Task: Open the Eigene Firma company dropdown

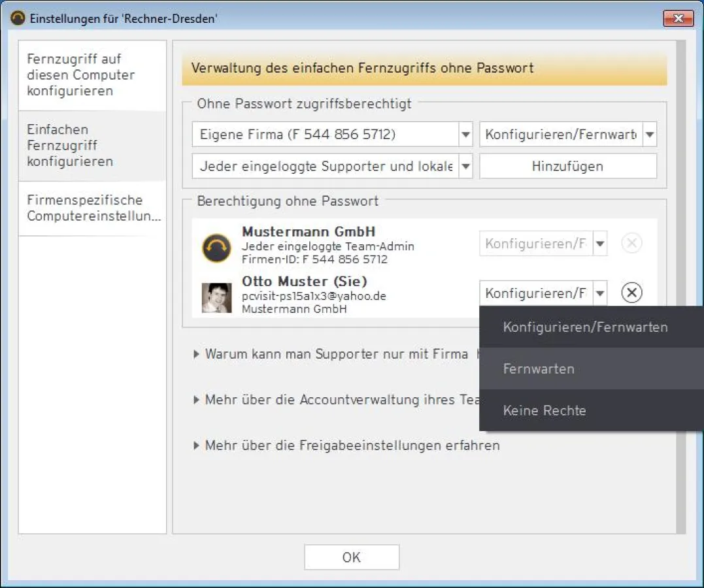Action: point(465,135)
